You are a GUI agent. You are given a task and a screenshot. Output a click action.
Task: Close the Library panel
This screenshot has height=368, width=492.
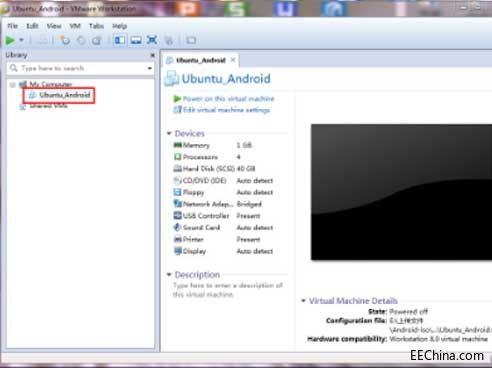(152, 55)
